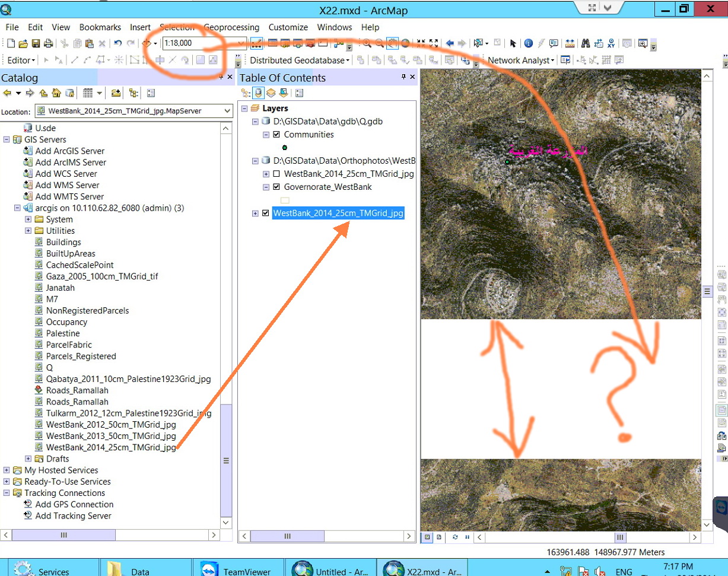Open Table Of Contents Options icon
Image resolution: width=728 pixels, height=576 pixels.
click(299, 93)
